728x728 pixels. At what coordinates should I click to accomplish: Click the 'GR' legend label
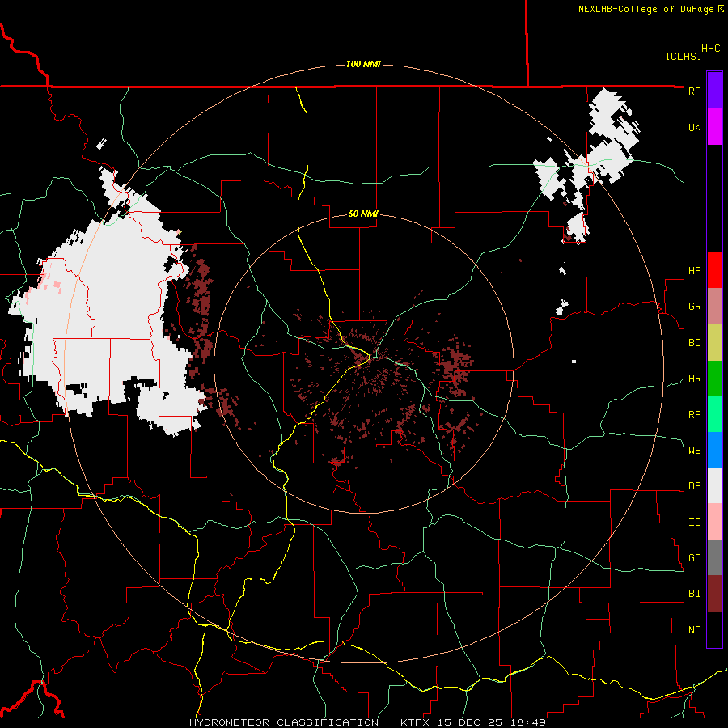click(x=694, y=307)
